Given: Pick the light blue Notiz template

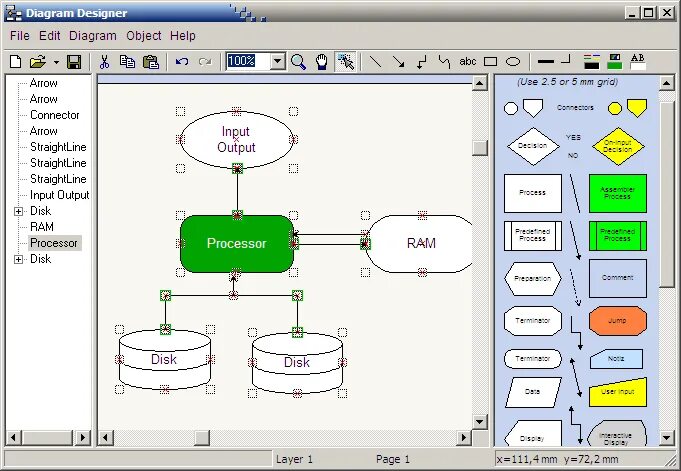Looking at the screenshot, I should tap(616, 359).
